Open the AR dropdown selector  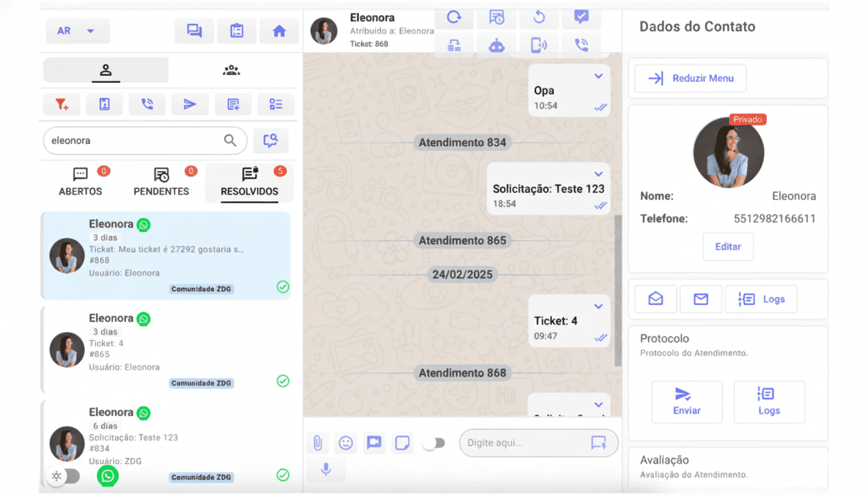pos(77,31)
